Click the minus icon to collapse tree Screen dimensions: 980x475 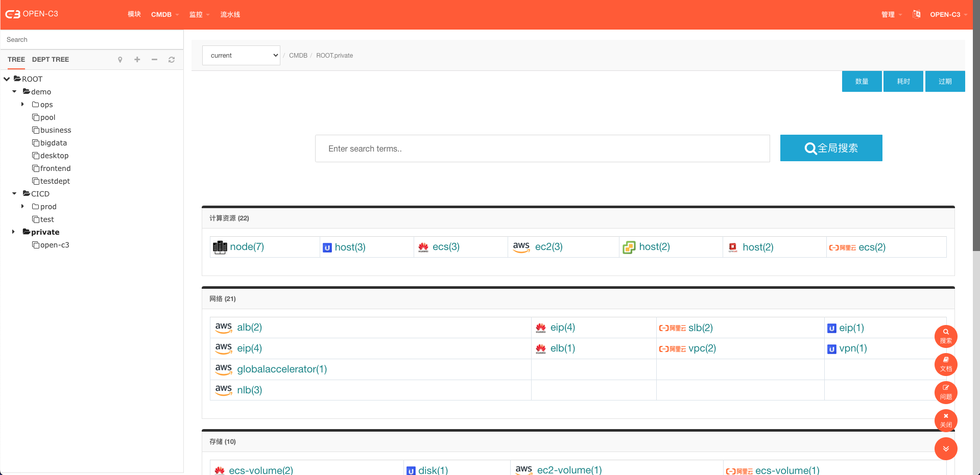pos(154,60)
